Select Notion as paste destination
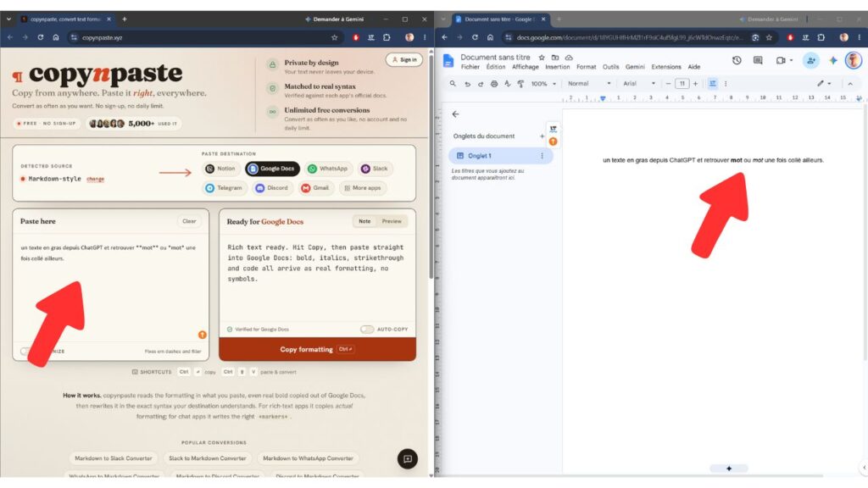 220,169
